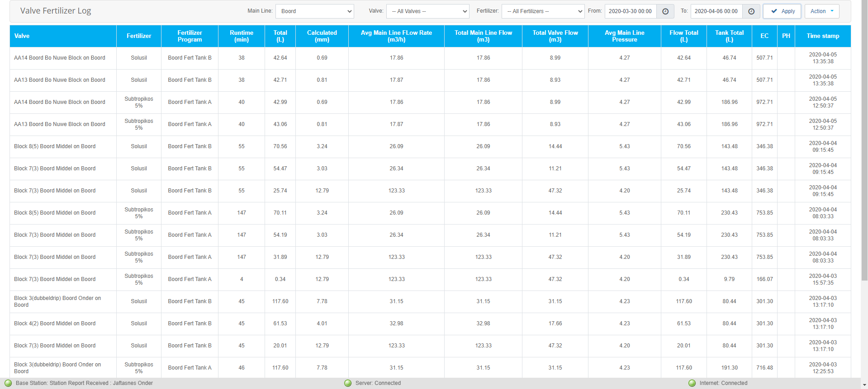Sort by the Valve column header
The image size is (868, 389).
point(22,36)
